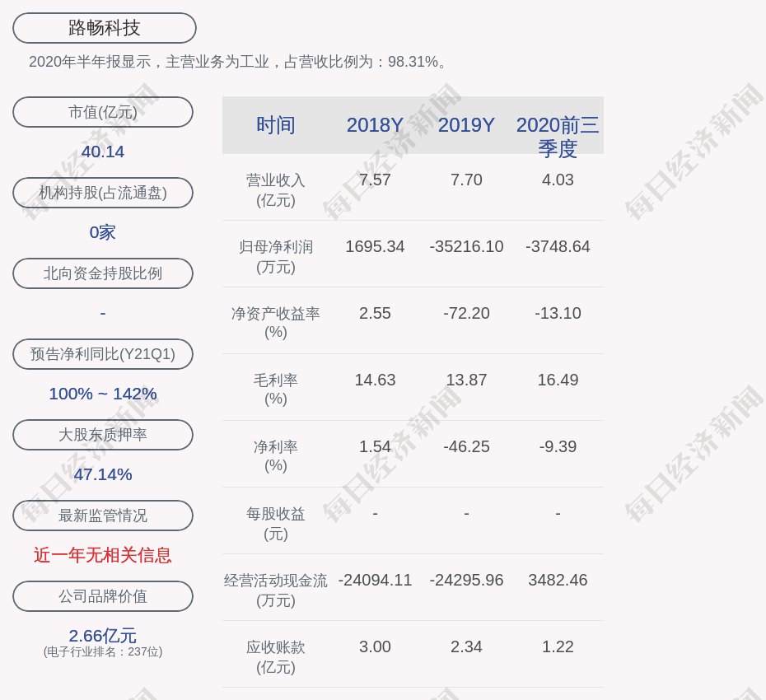The image size is (766, 700).
Task: Click the 应收账款(亿元) row label
Action: pos(276,657)
